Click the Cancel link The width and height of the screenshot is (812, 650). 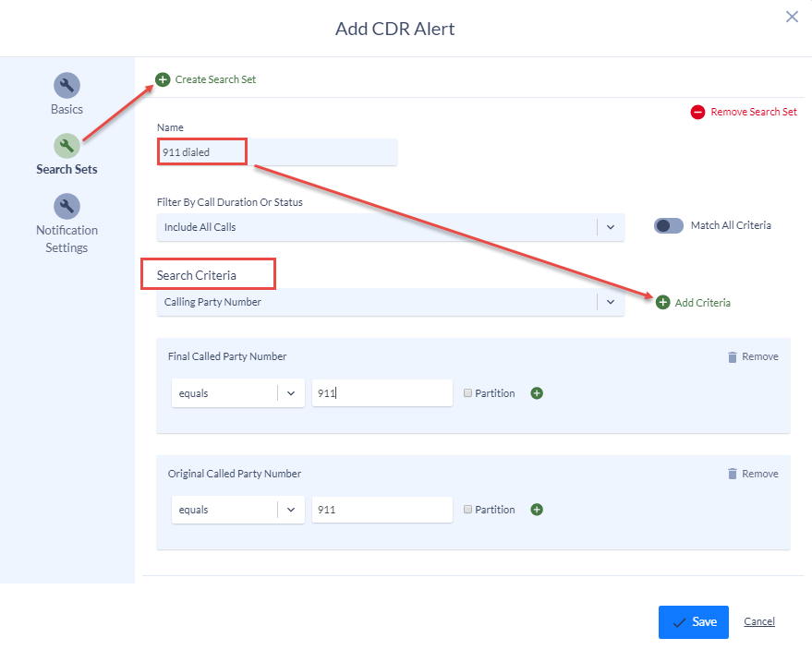click(x=759, y=621)
